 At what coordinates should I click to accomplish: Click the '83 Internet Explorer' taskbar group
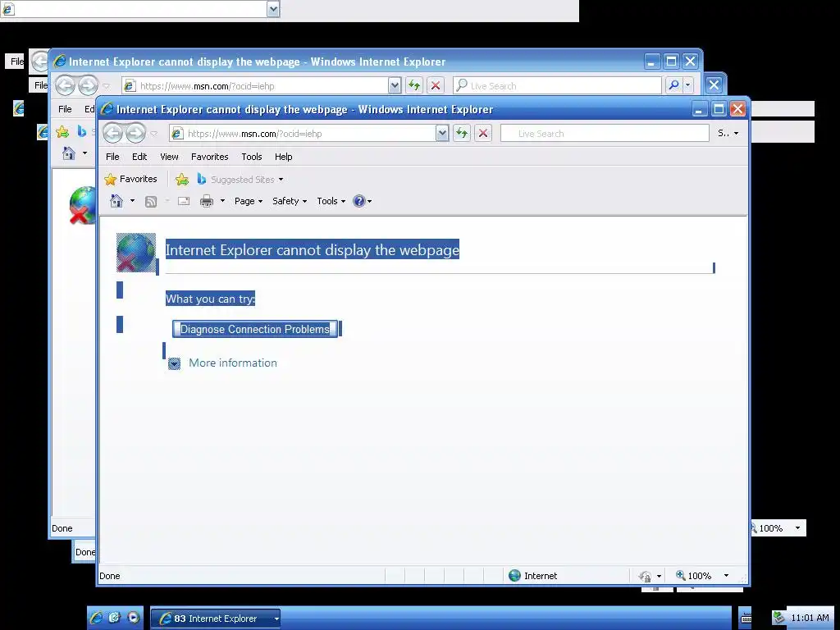216,619
